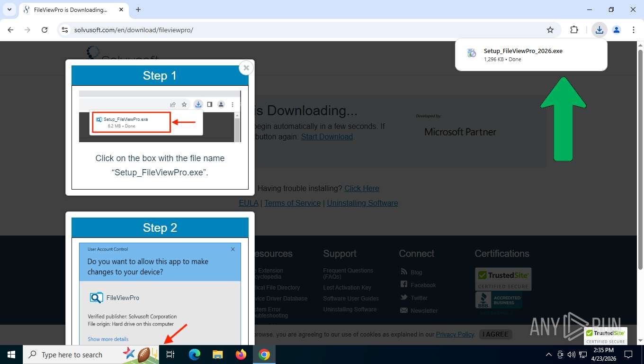The height and width of the screenshot is (364, 644).
Task: Launch Firefox from the taskbar
Action: [x=241, y=355]
